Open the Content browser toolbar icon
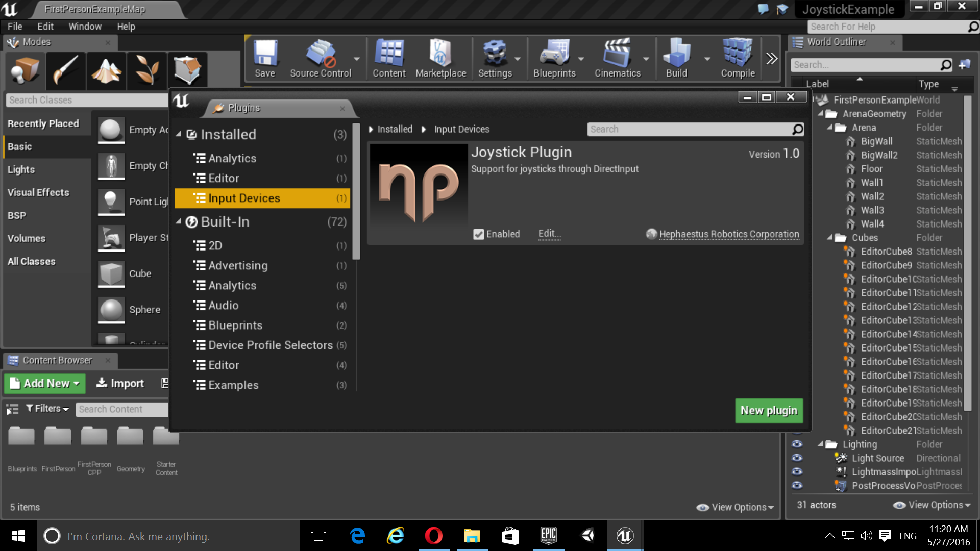Viewport: 980px width, 551px height. click(389, 59)
